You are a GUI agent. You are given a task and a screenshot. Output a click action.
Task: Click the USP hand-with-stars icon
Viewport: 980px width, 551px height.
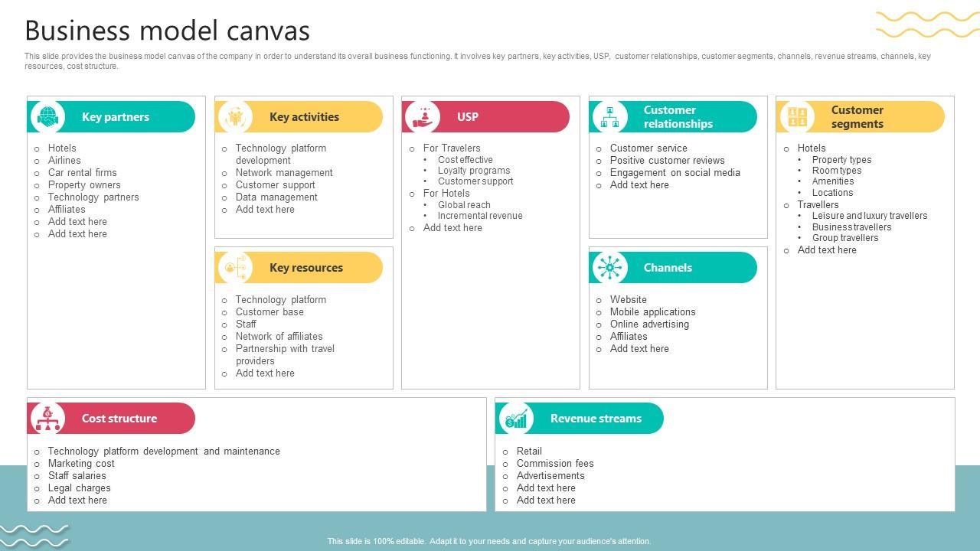(423, 117)
